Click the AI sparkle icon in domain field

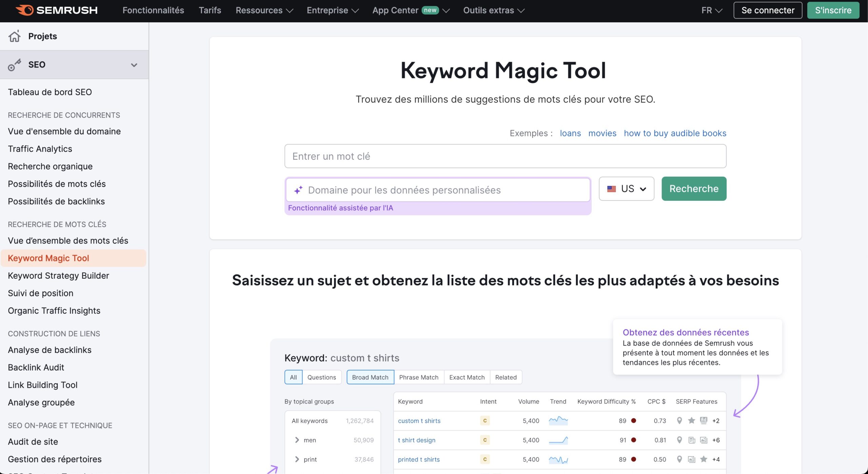(x=298, y=190)
